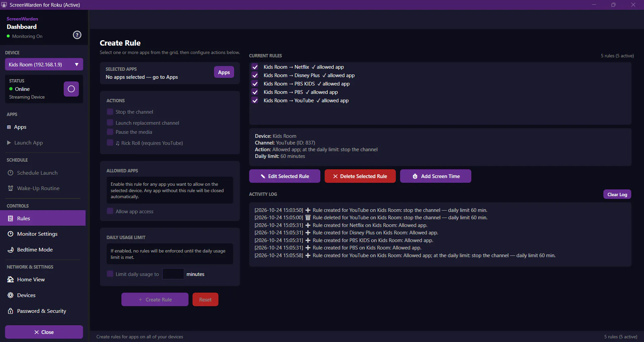The height and width of the screenshot is (342, 644).
Task: Navigate to Home View
Action: (x=44, y=280)
